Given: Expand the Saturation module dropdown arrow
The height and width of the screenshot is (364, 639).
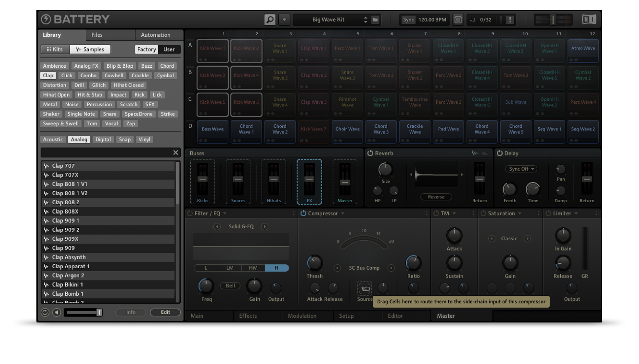Looking at the screenshot, I should pos(520,213).
